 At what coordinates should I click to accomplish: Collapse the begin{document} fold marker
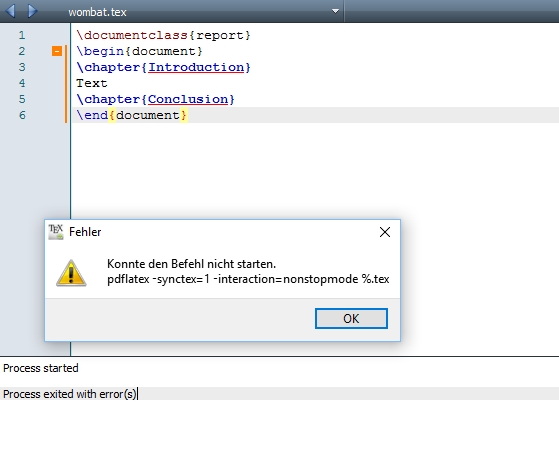coord(57,51)
